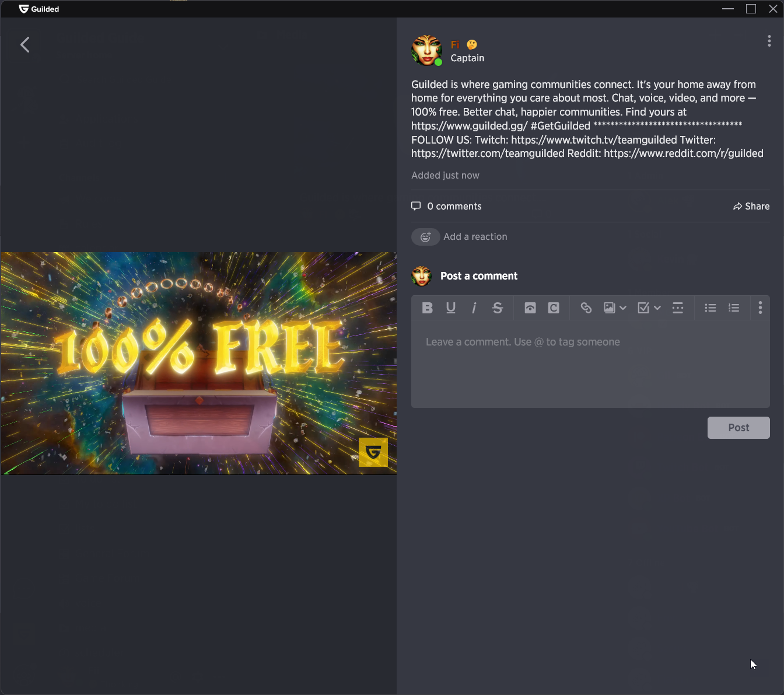Insert an image into the comment

point(609,308)
